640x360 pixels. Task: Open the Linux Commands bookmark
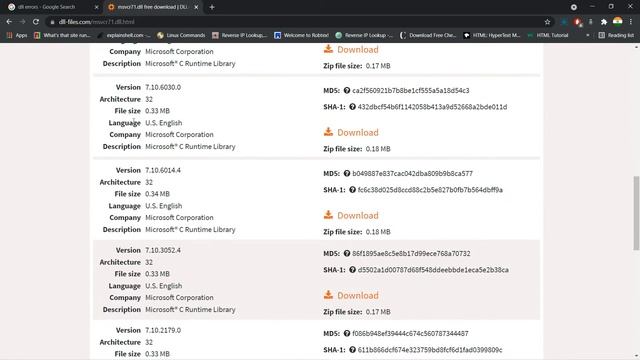click(x=181, y=36)
